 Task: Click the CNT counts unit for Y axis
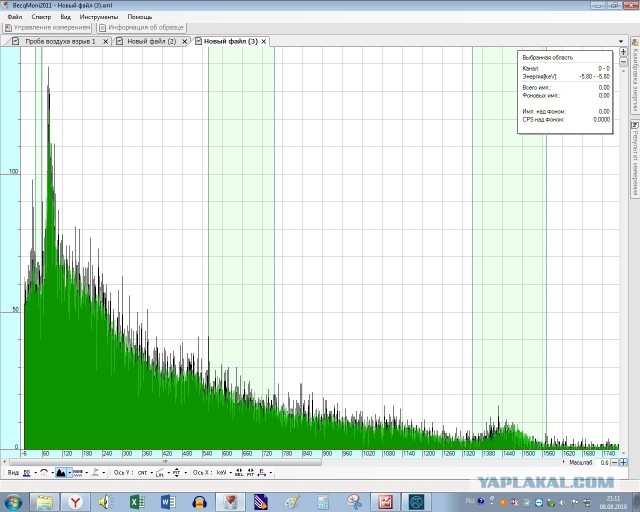[142, 473]
